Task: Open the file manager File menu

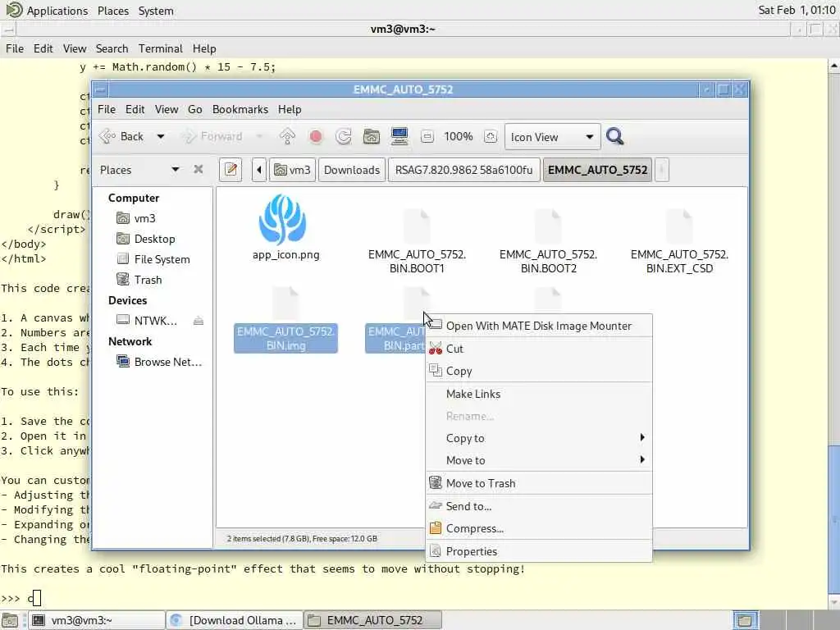Action: pyautogui.click(x=106, y=109)
